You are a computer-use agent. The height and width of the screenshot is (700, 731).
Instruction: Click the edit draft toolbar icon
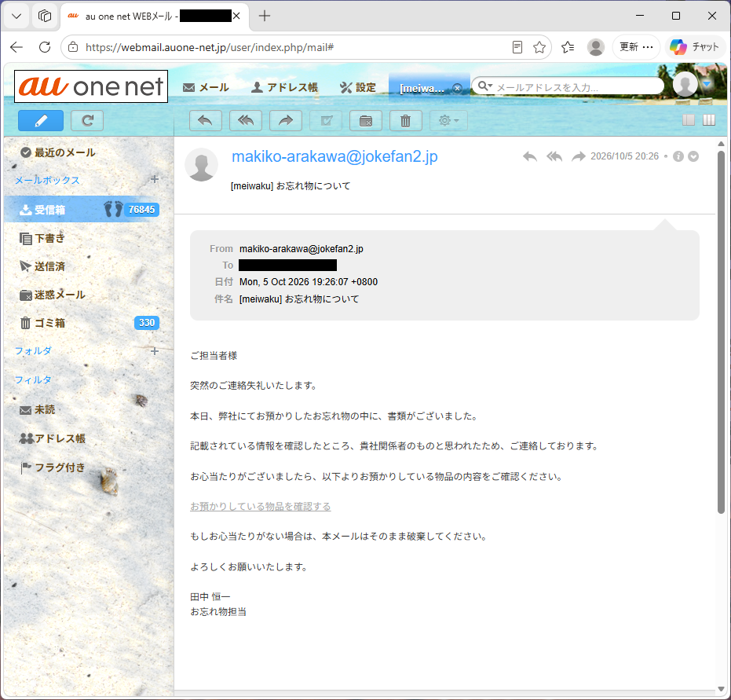click(326, 121)
